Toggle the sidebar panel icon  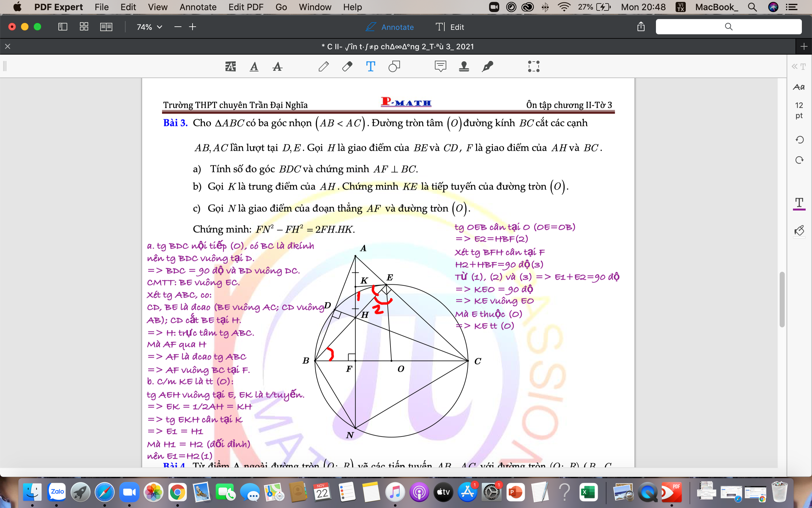coord(63,27)
